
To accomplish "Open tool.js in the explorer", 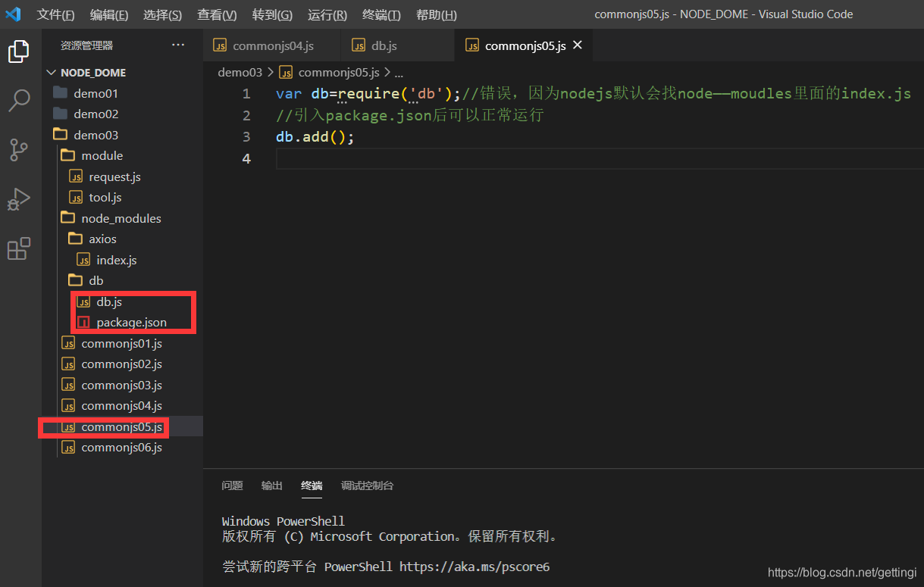I will pos(122,198).
